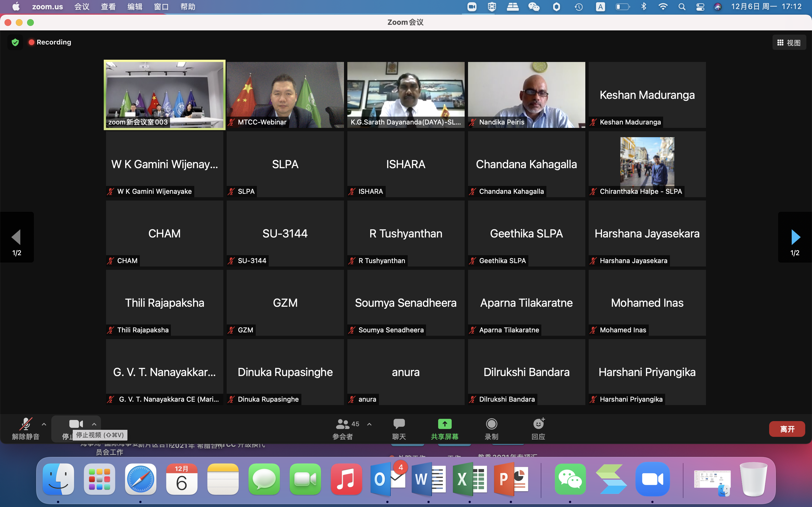
Task: Open the 会议 menu in menu bar
Action: tap(81, 7)
